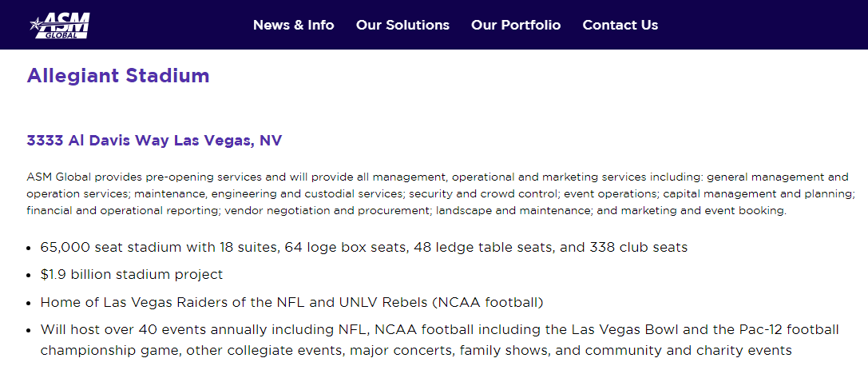The width and height of the screenshot is (868, 374).
Task: Click the ASM Global services description paragraph
Action: pos(440,193)
